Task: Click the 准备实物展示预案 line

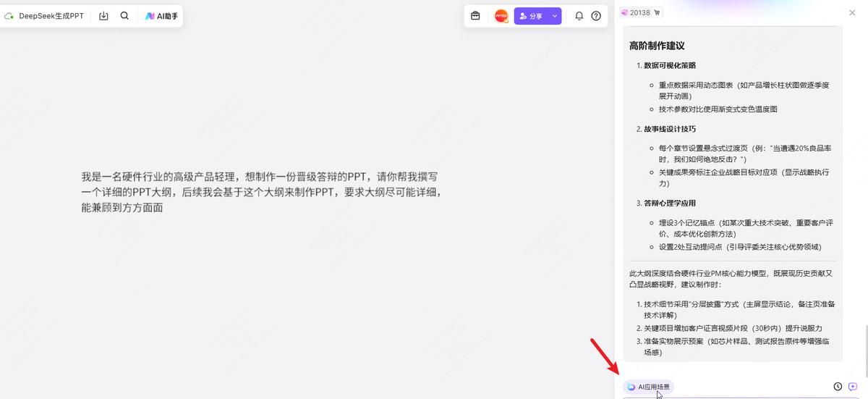Action: 736,346
